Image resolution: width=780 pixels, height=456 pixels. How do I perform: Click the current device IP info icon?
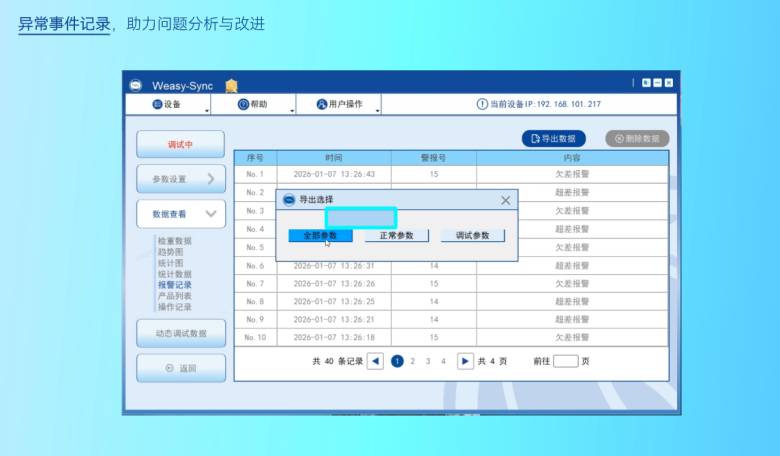(482, 104)
